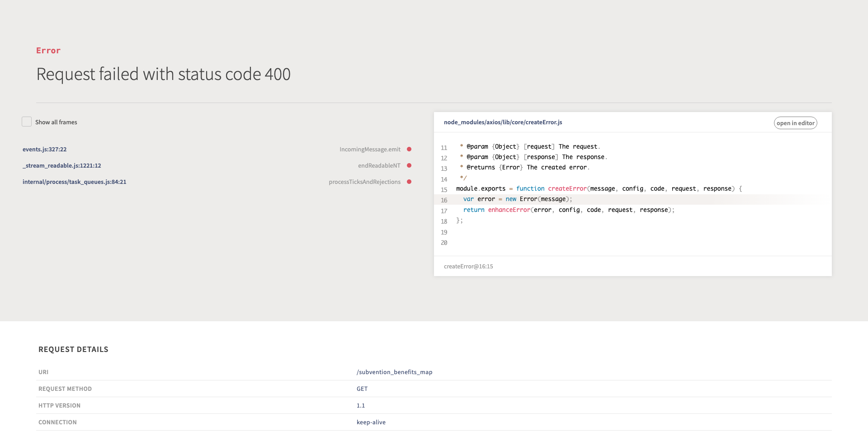This screenshot has width=868, height=441.
Task: Click code line 11 documenting the request param
Action: pos(530,147)
